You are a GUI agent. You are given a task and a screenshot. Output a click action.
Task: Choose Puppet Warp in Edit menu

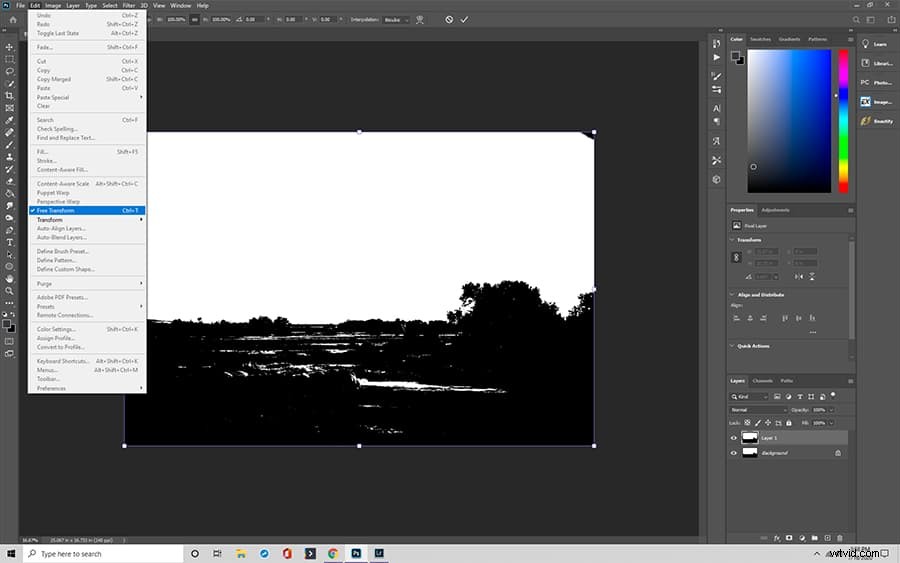[87, 193]
